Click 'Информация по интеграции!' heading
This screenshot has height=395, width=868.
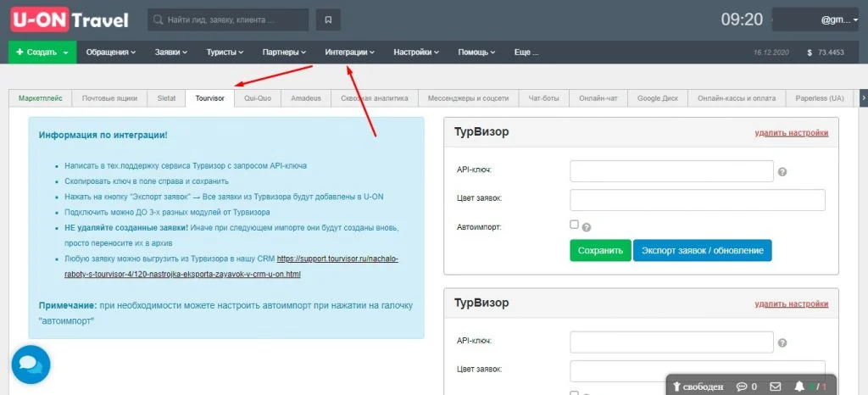[103, 135]
